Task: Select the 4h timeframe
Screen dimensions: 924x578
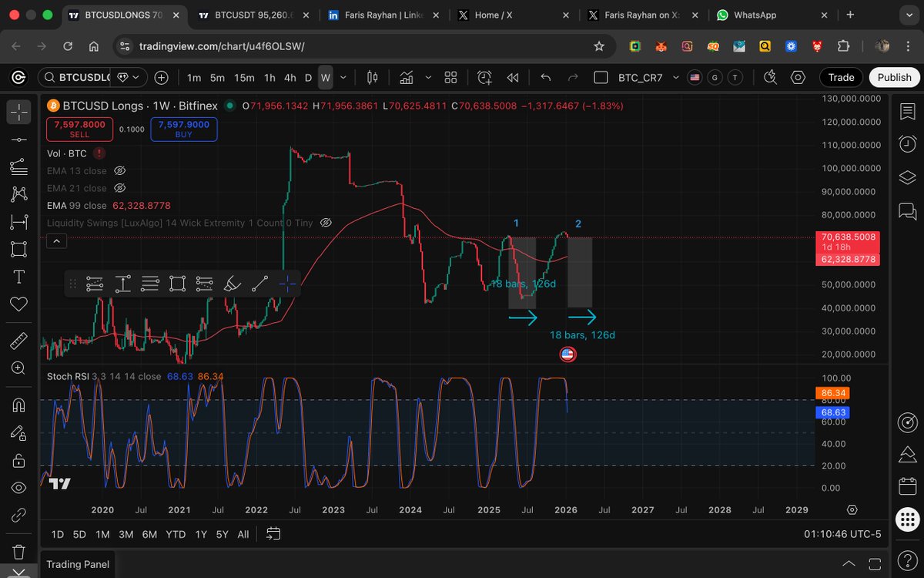Action: [290, 77]
